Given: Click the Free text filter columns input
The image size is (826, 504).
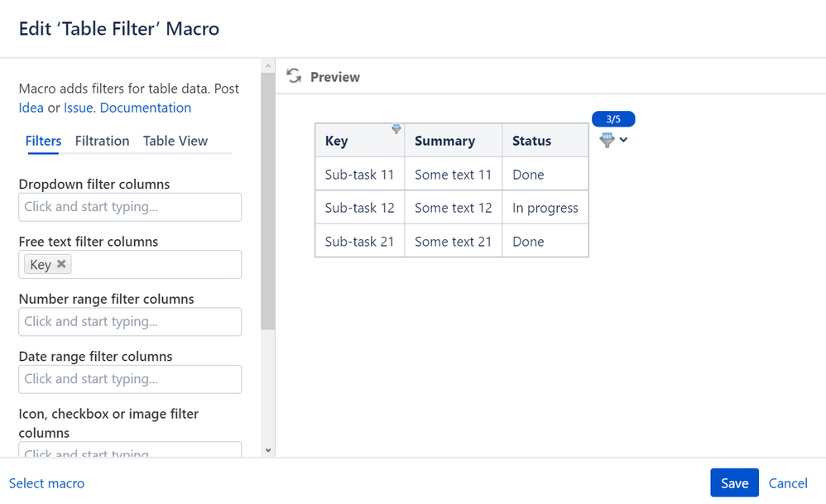Looking at the screenshot, I should pos(157,264).
